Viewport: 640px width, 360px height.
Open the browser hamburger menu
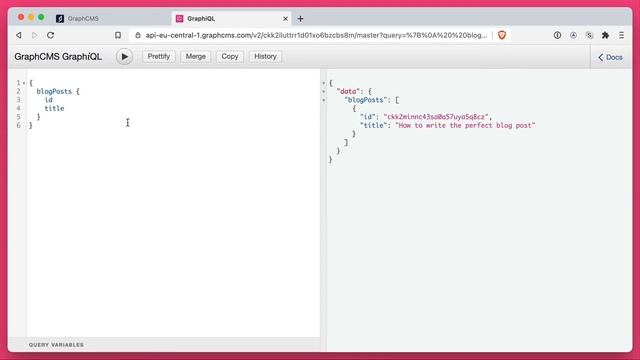point(621,36)
